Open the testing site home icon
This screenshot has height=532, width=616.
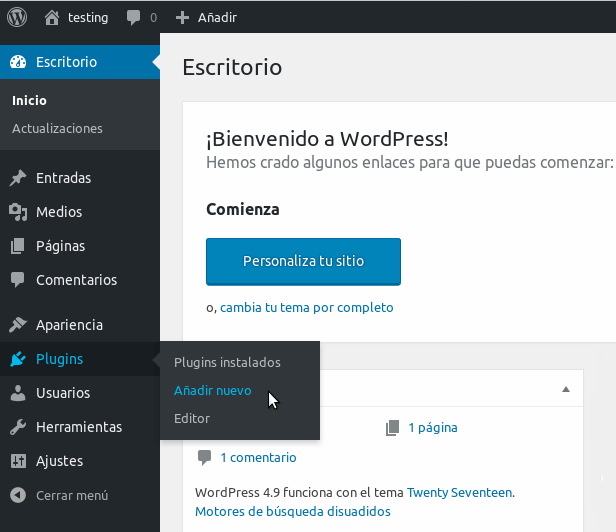click(x=52, y=17)
